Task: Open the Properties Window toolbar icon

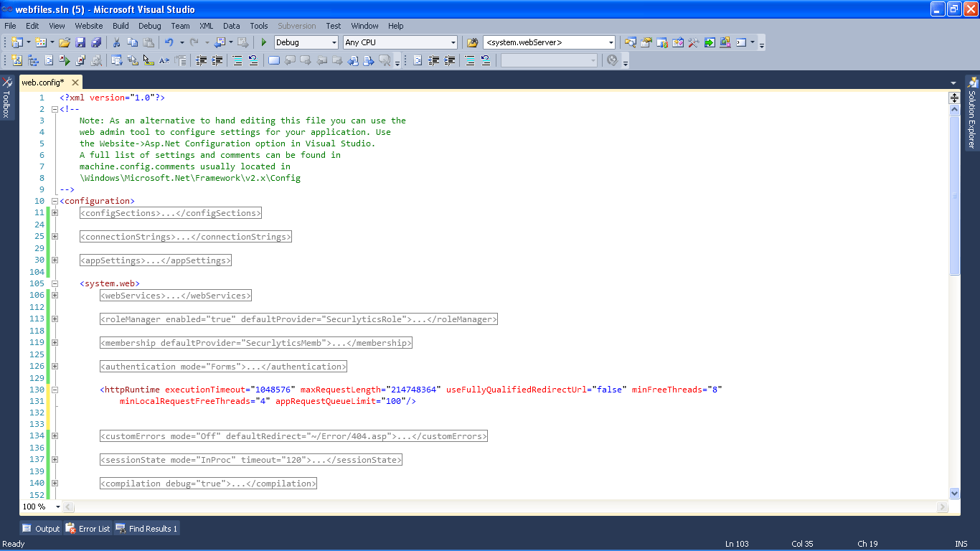Action: tap(646, 42)
